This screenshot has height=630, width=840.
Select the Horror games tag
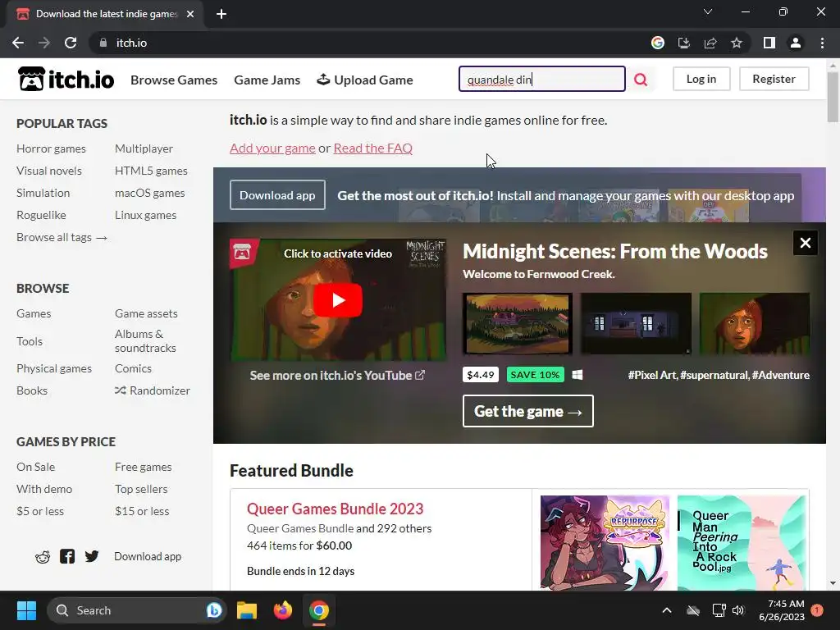tap(51, 148)
